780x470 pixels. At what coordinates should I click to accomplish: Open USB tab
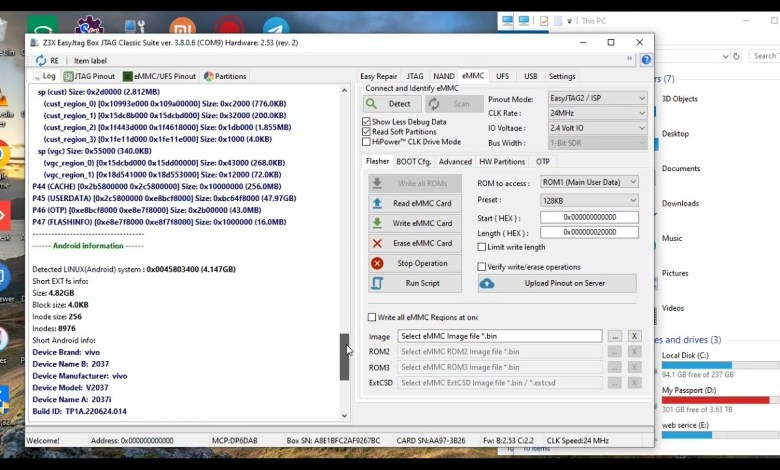point(531,76)
